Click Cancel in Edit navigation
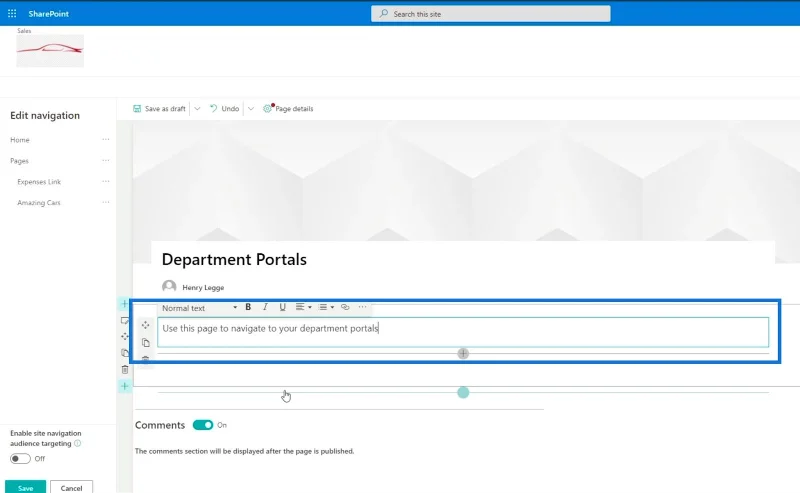 point(71,488)
